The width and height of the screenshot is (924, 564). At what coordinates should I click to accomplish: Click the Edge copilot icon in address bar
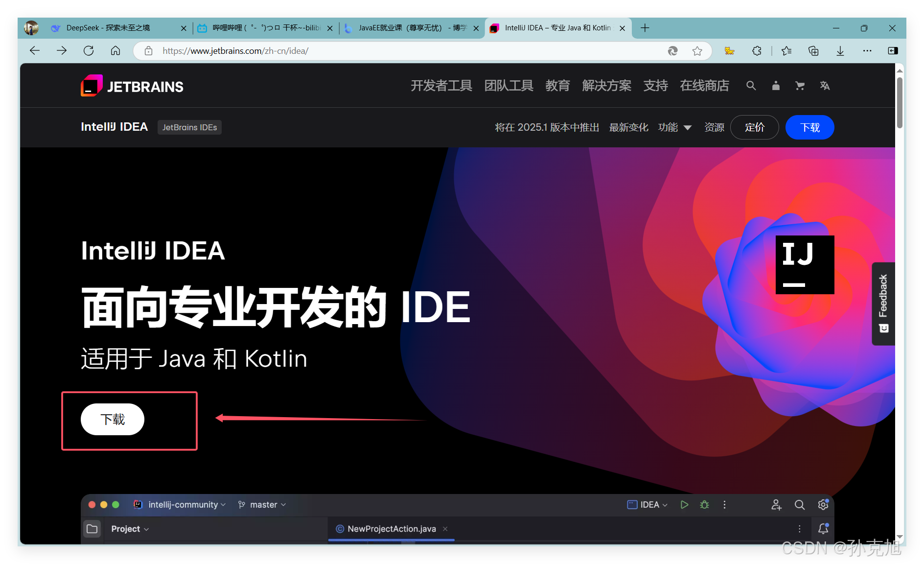click(673, 51)
